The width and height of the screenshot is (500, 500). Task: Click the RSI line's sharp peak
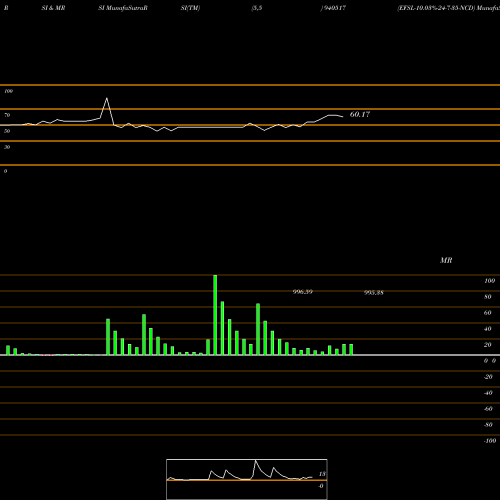pyautogui.click(x=107, y=98)
